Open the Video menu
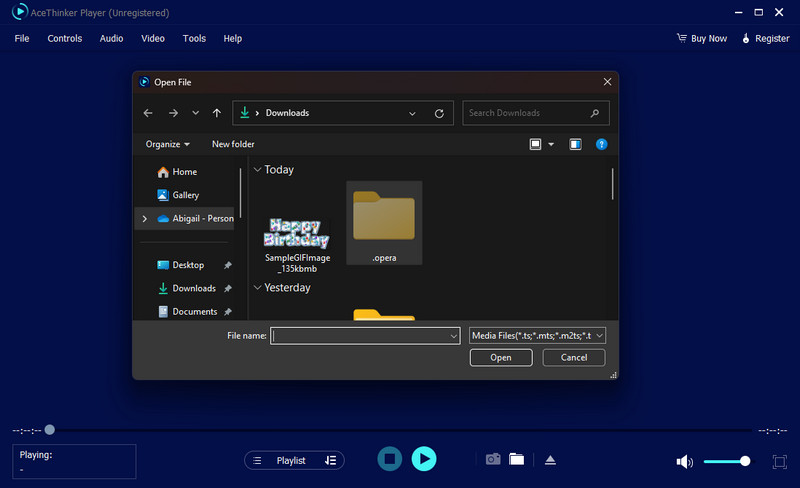Image resolution: width=800 pixels, height=488 pixels. point(153,38)
